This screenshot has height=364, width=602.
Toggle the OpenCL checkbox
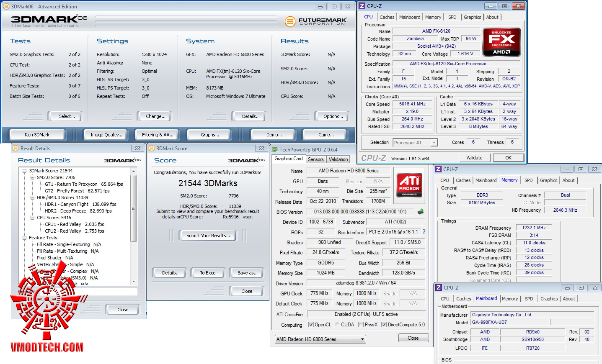[311, 325]
